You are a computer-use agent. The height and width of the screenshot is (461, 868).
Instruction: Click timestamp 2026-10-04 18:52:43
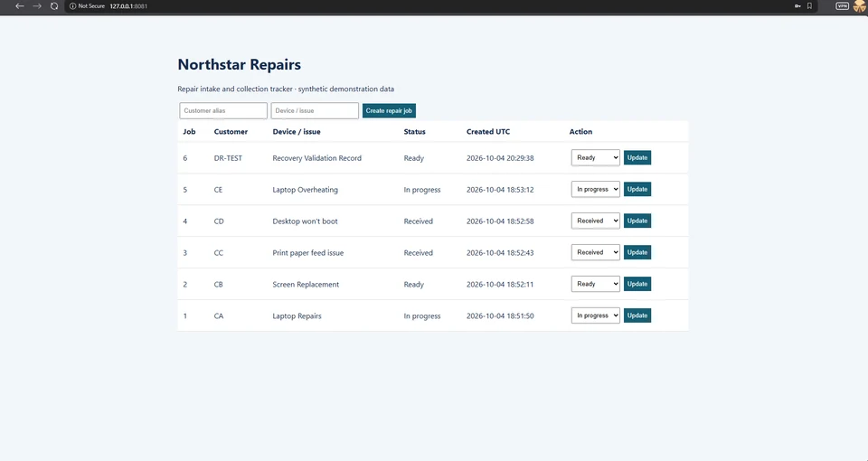[500, 253]
